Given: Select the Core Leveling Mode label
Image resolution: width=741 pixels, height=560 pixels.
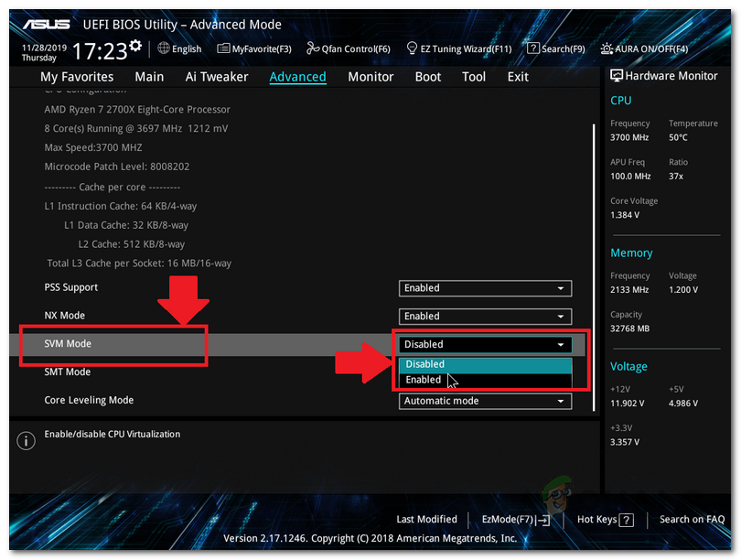Looking at the screenshot, I should [89, 400].
